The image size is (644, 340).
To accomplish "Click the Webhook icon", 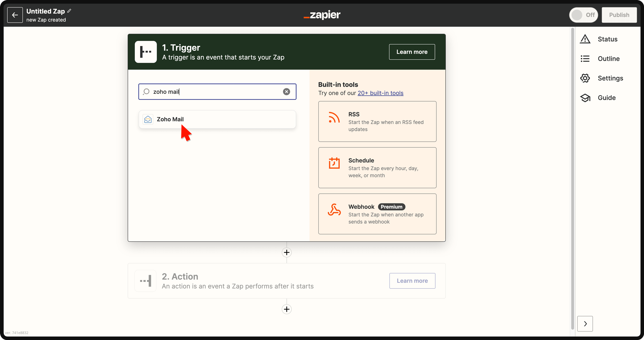I will coord(334,209).
